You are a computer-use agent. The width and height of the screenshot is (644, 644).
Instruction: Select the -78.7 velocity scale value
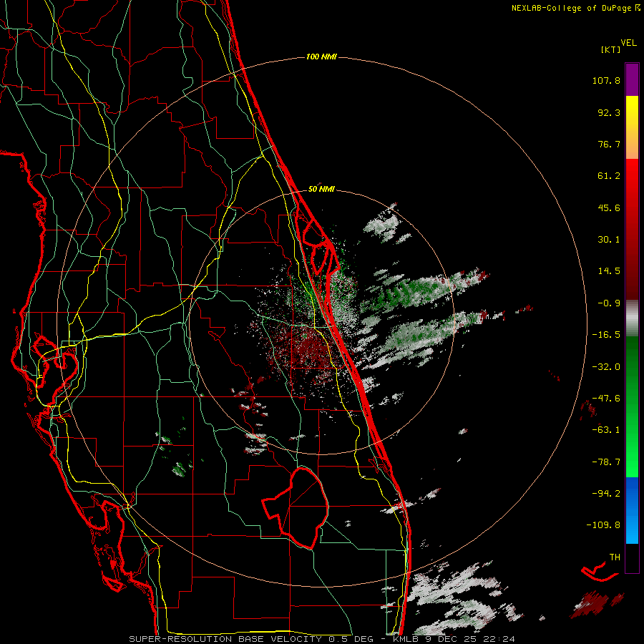coord(606,462)
